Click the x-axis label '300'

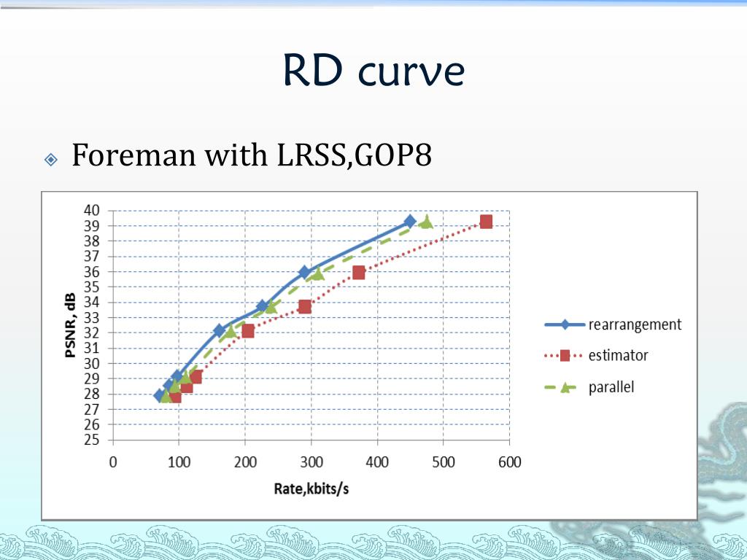[x=311, y=462]
